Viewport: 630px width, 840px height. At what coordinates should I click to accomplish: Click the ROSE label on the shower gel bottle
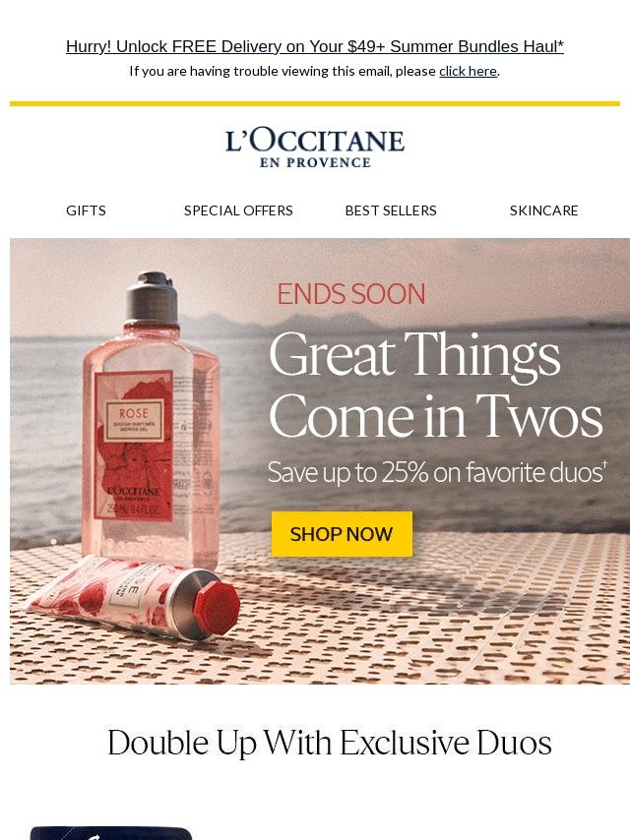[x=134, y=413]
